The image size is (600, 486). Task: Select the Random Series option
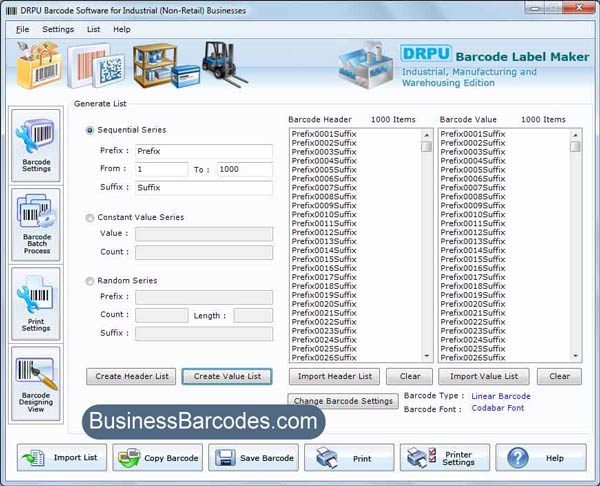[x=90, y=281]
